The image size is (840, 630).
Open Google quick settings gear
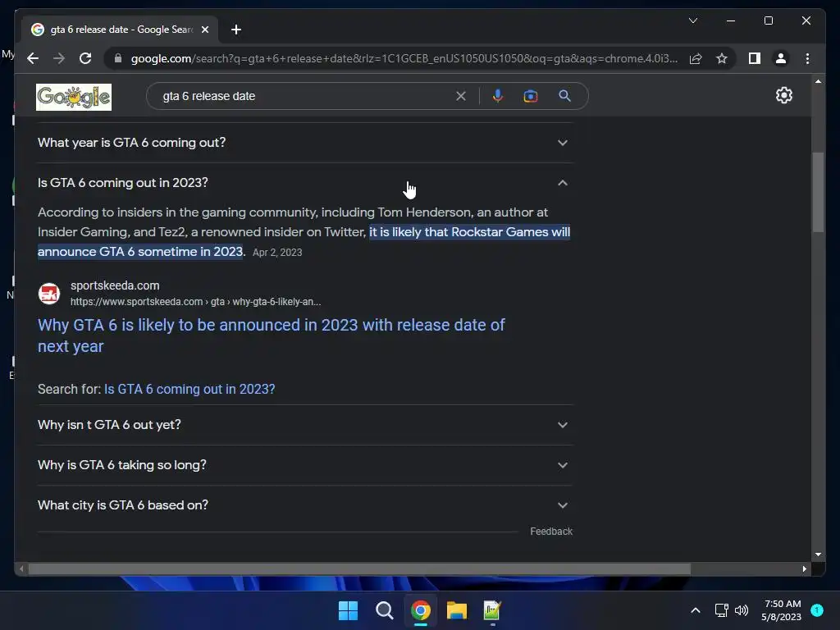click(x=783, y=95)
